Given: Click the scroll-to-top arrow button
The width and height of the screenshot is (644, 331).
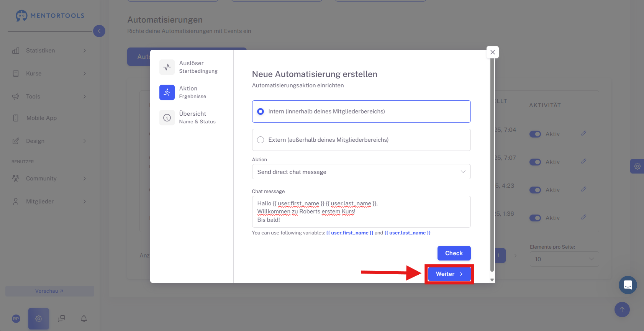Looking at the screenshot, I should [622, 310].
